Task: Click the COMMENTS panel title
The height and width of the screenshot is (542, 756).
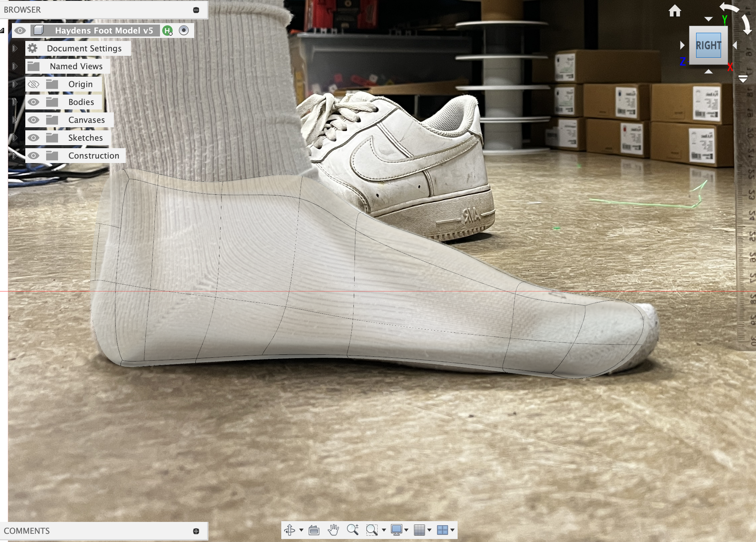Action: pos(27,531)
